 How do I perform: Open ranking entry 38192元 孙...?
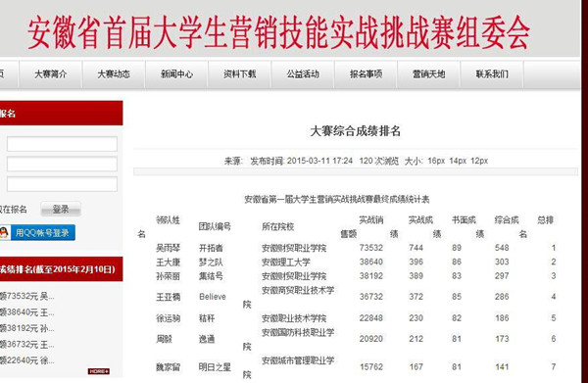(27, 328)
